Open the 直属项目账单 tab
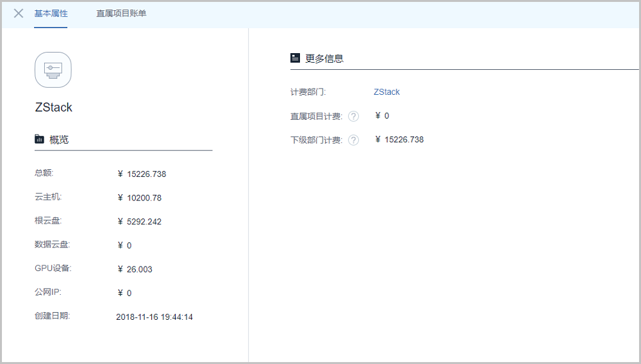 point(121,13)
